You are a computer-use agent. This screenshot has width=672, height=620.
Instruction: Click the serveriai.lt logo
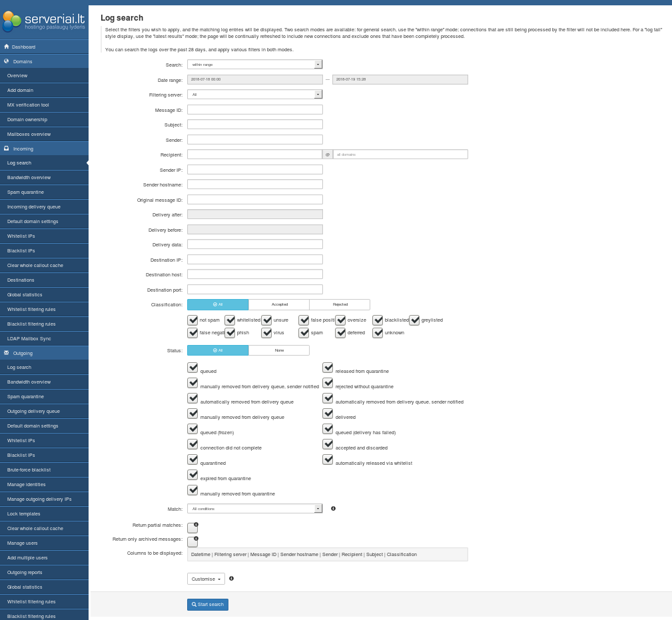44,21
